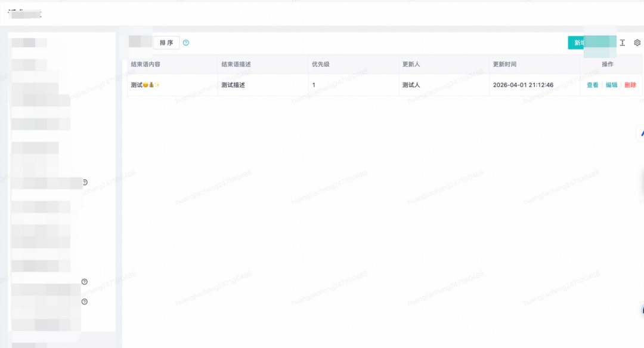The width and height of the screenshot is (644, 348).
Task: Click the red 删除 link
Action: [630, 85]
